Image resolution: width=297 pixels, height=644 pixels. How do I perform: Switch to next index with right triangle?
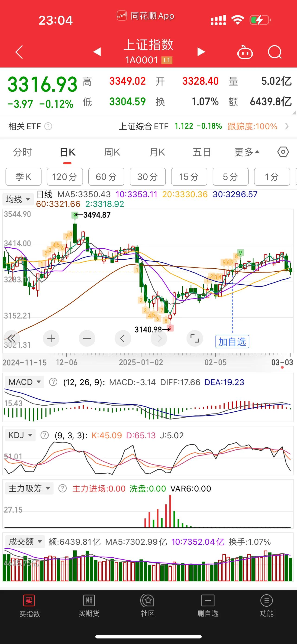[x=201, y=52]
